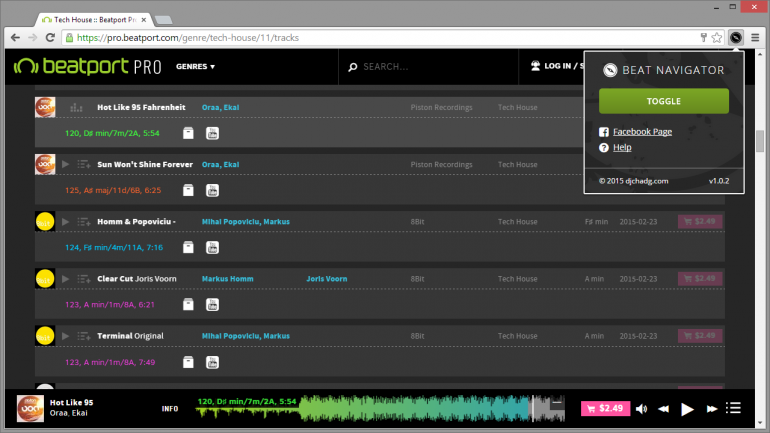Seek within the player waveform
The height and width of the screenshot is (433, 770).
[x=381, y=408]
